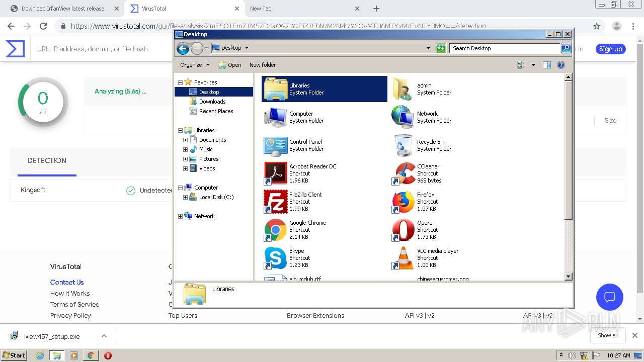Select the Google Chrome shortcut icon
Screen dimensions: 644x362
[276, 230]
